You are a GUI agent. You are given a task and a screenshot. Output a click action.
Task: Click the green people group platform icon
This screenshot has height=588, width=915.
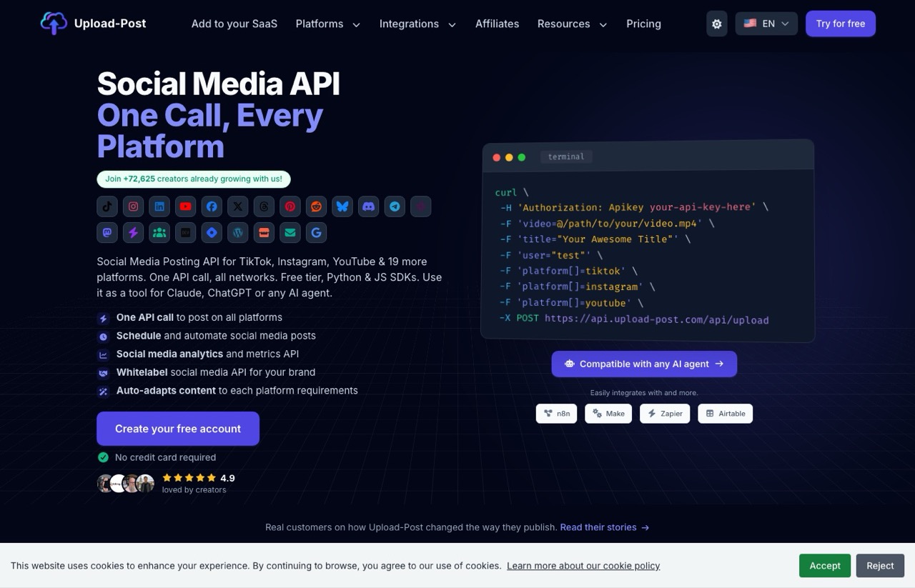[x=159, y=232]
